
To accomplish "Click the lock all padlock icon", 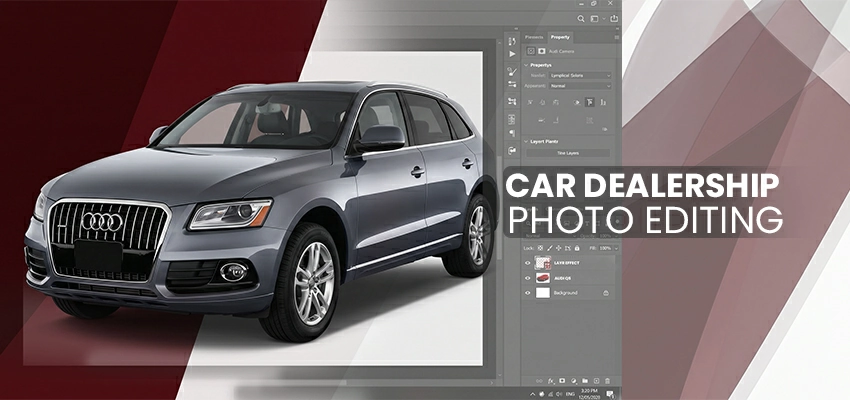I will [577, 248].
